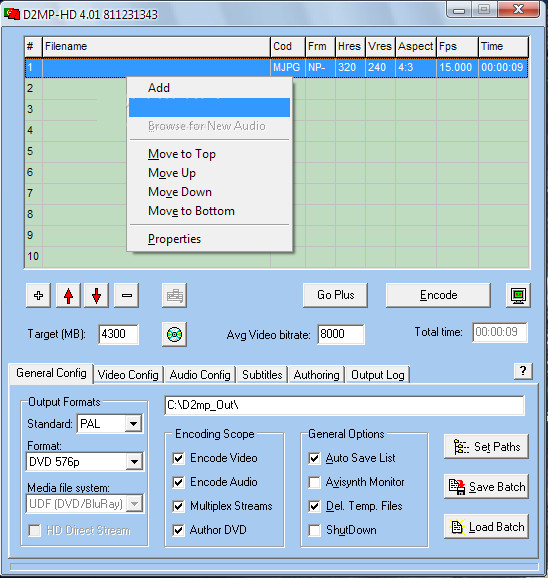Enable ShutDown checkbox
The height and width of the screenshot is (578, 548).
tap(314, 530)
